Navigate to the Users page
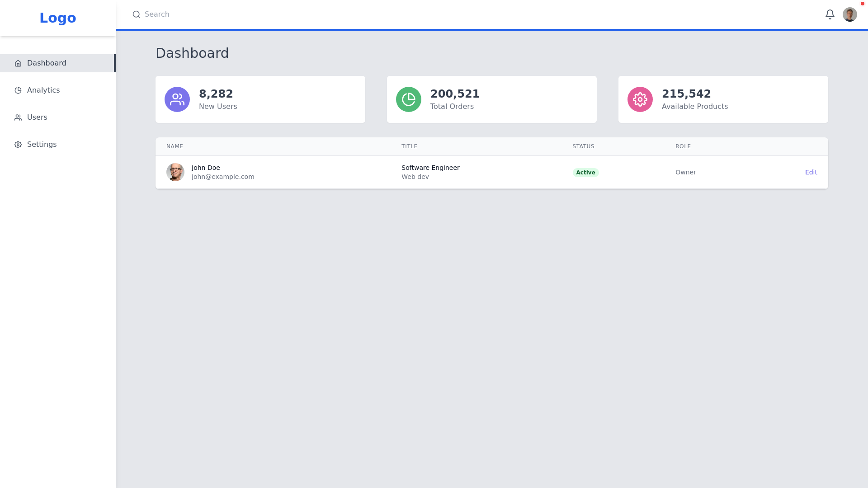Screen dimensions: 868x488 coord(37,117)
